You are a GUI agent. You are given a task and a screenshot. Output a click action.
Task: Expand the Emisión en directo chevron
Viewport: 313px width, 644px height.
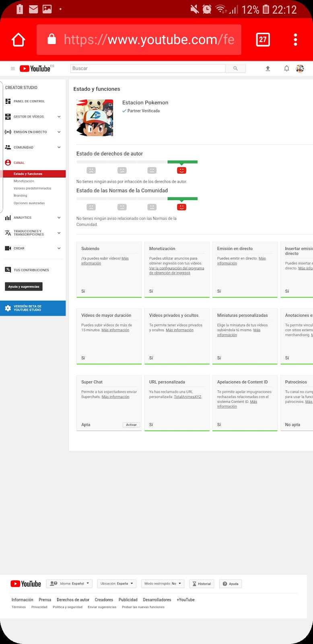(x=59, y=132)
